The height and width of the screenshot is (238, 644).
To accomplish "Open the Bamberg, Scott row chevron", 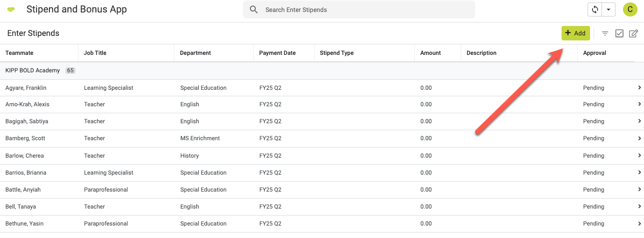I will point(639,138).
